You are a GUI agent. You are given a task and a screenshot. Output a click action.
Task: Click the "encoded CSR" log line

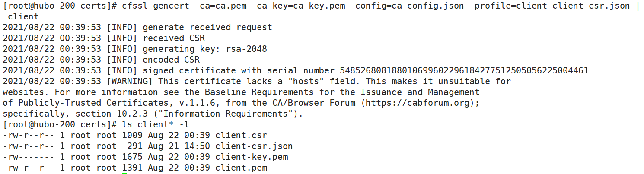171,60
